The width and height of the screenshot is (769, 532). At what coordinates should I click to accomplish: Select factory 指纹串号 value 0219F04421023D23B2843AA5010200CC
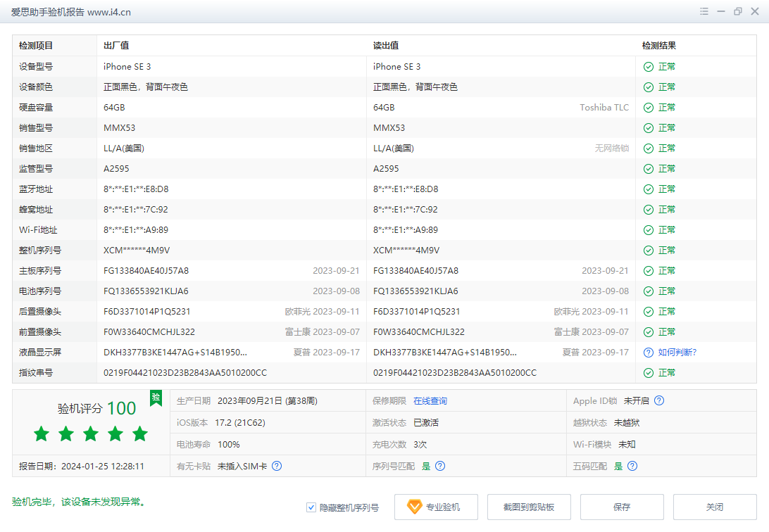[185, 373]
